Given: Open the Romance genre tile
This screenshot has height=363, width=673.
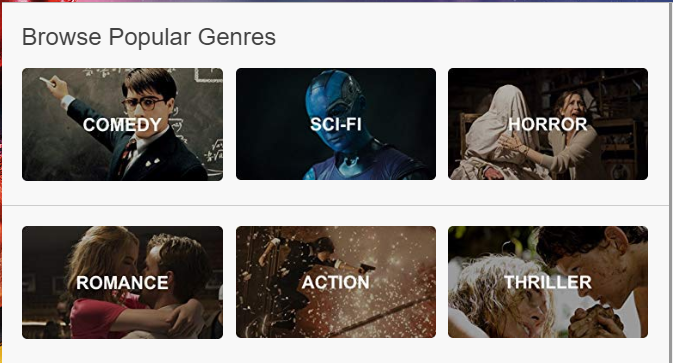Looking at the screenshot, I should pos(122,282).
